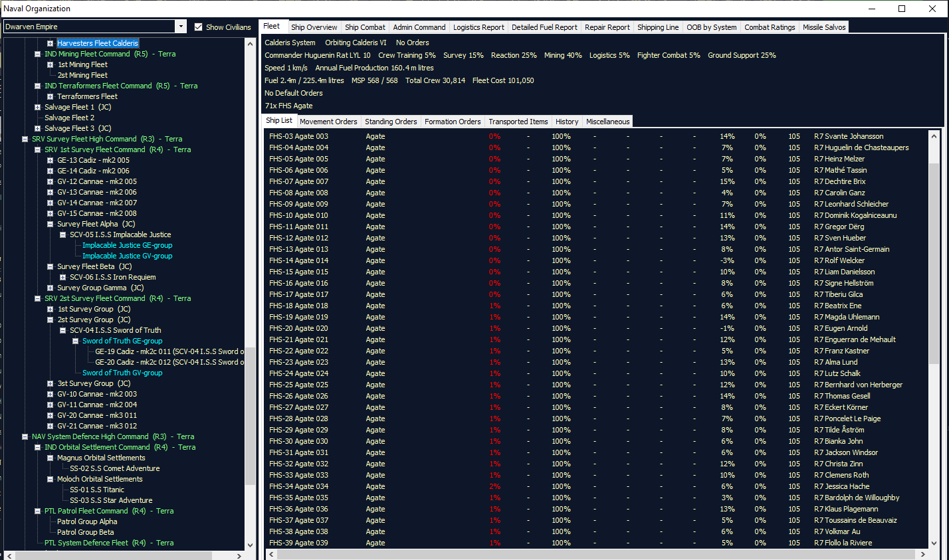The height and width of the screenshot is (560, 949).
Task: Select Sword of Truth GV-group
Action: pos(122,373)
